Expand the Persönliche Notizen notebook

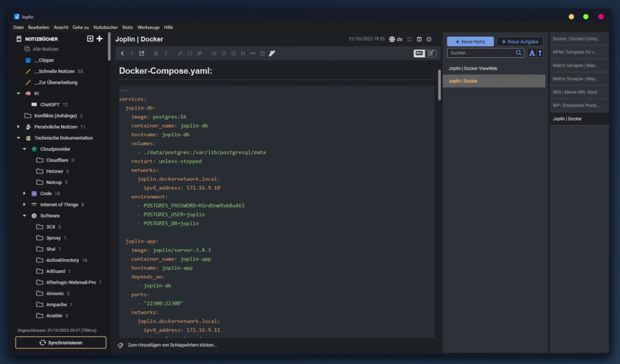click(x=18, y=127)
